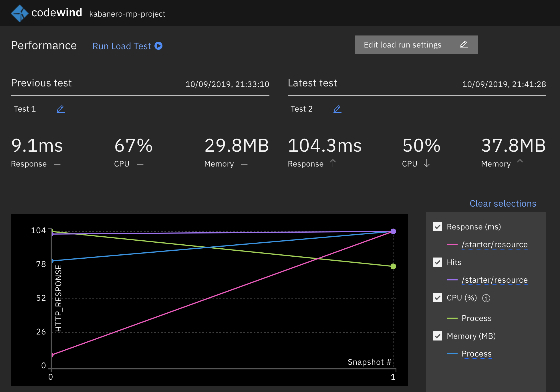This screenshot has width=560, height=392.
Task: Toggle the CPU (%) checkbox
Action: click(437, 298)
